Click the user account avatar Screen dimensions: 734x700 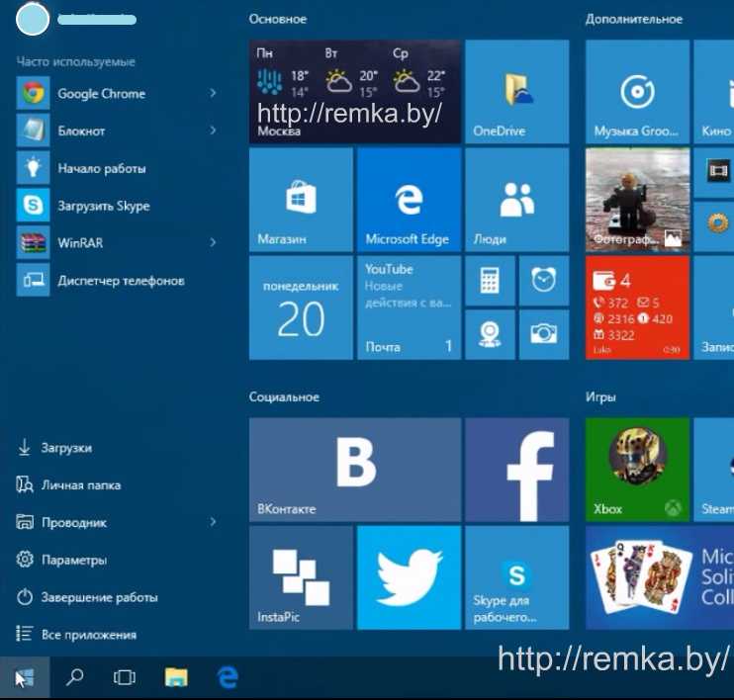point(33,19)
